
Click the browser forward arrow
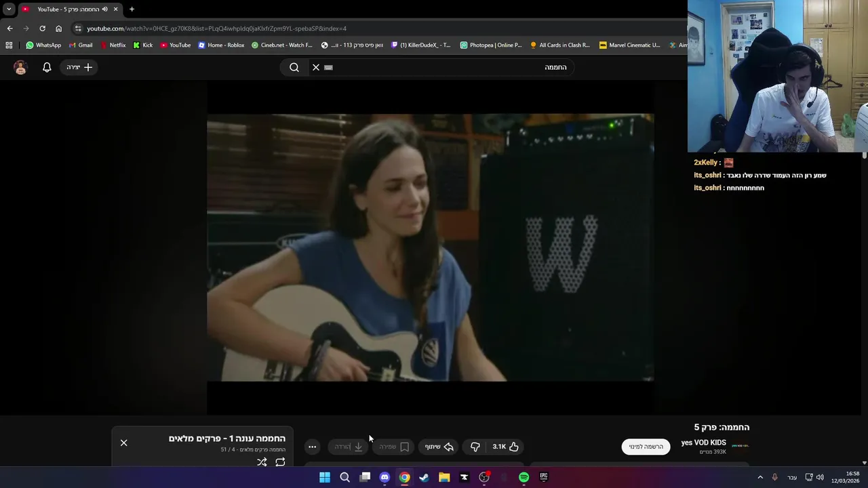[26, 28]
